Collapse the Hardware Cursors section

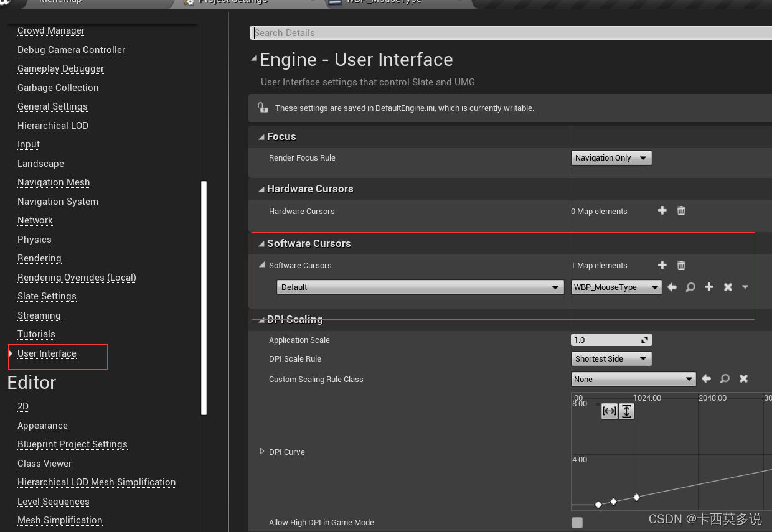[261, 189]
